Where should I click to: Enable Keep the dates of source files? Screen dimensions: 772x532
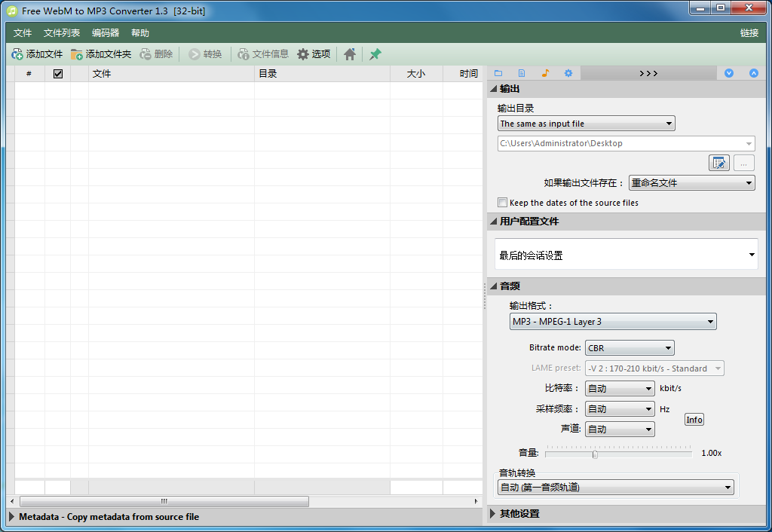(502, 203)
